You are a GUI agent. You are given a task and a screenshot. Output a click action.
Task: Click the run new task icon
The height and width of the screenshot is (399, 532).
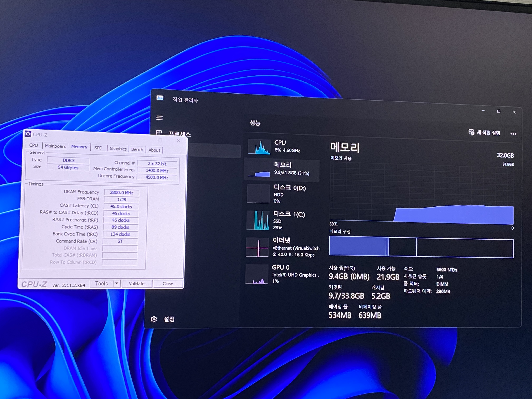pyautogui.click(x=471, y=132)
